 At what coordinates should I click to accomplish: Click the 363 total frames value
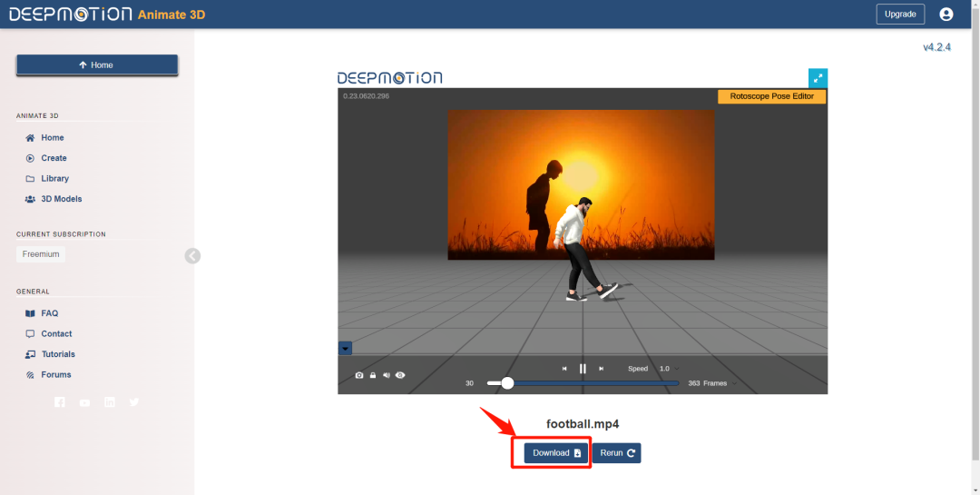tap(694, 383)
